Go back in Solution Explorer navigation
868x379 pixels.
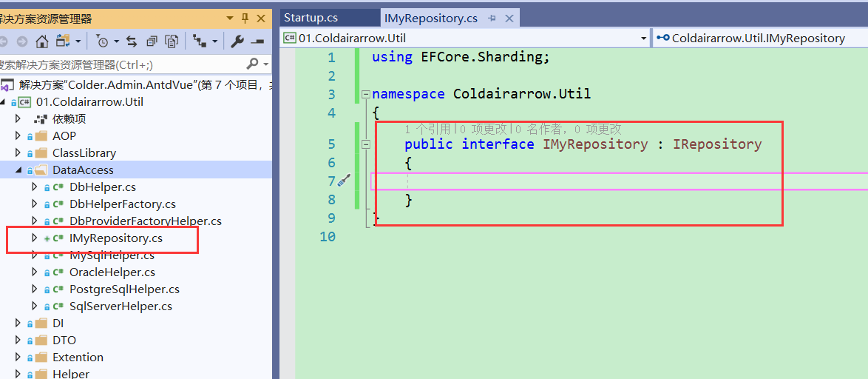point(3,41)
